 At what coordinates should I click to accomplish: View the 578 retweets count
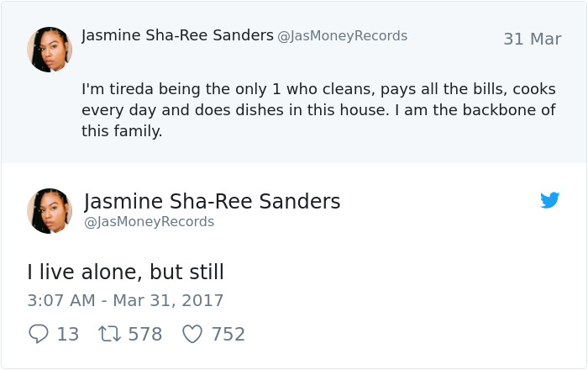pos(144,334)
